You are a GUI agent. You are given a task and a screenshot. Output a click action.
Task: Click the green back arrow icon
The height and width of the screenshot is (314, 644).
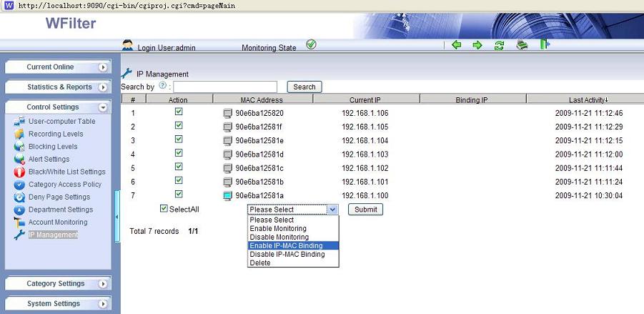point(456,45)
